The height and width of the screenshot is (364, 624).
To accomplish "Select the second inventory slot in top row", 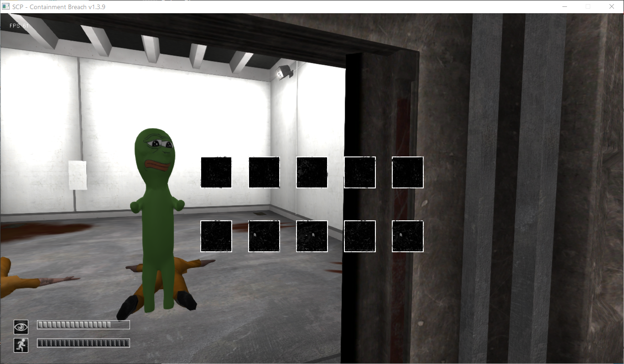I will [264, 172].
